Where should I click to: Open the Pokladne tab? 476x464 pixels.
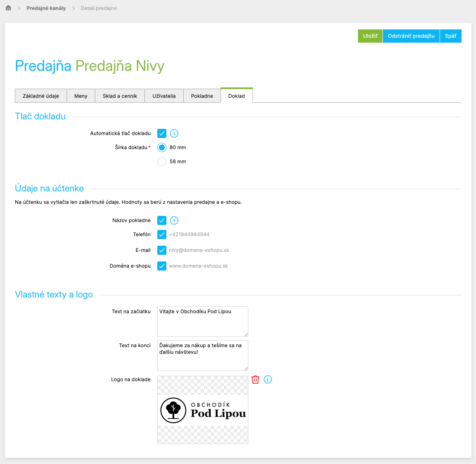(202, 96)
